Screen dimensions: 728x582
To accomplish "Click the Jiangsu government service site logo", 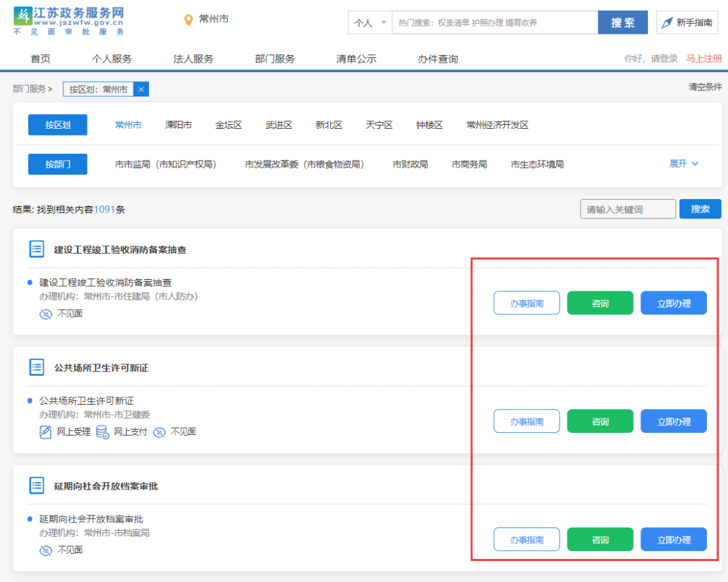I will pos(69,22).
